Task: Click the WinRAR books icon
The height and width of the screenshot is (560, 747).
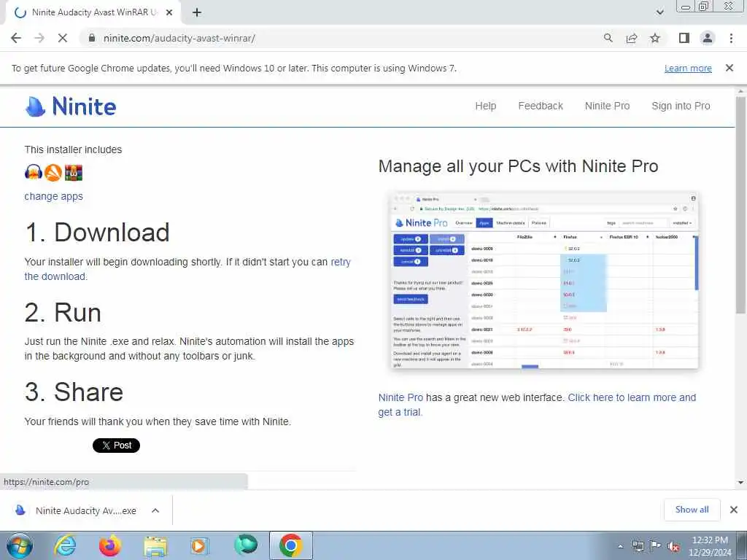Action: 74,172
